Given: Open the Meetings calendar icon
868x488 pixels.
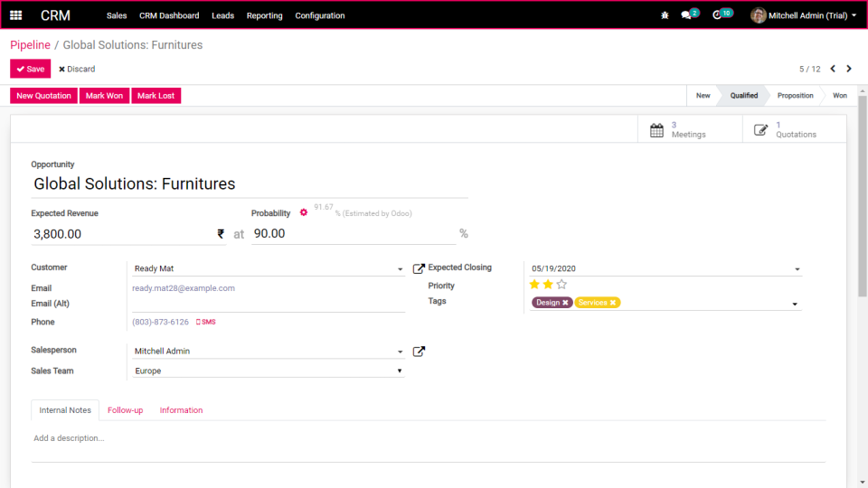Looking at the screenshot, I should pos(656,130).
